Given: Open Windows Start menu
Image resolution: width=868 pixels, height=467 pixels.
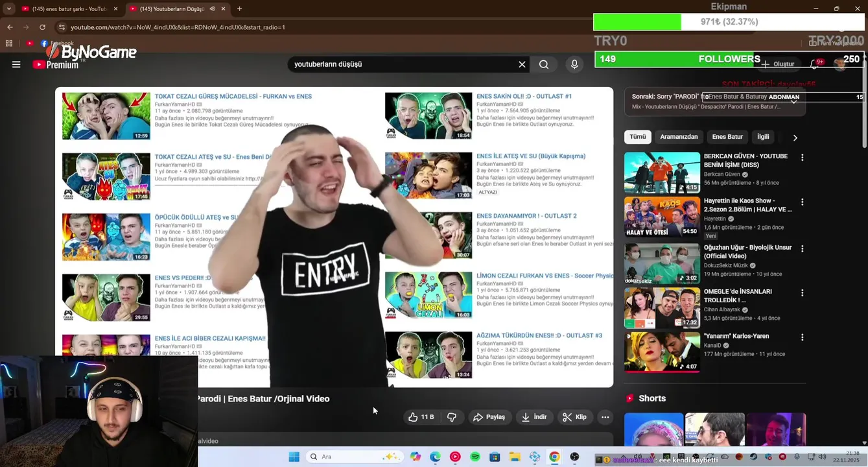Looking at the screenshot, I should click(x=294, y=457).
